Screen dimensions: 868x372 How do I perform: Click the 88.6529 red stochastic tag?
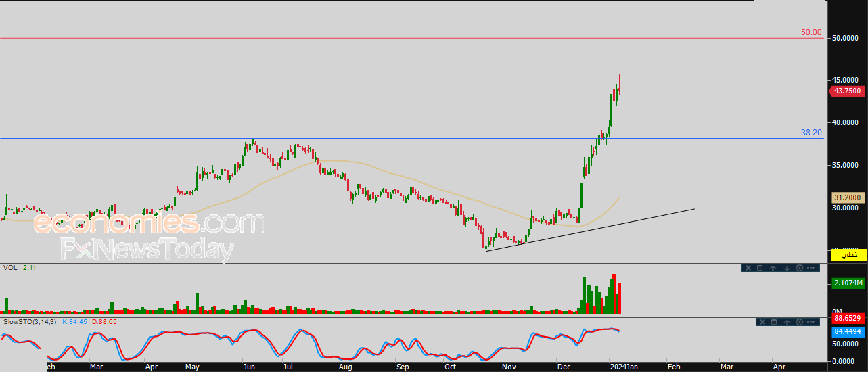[x=848, y=318]
